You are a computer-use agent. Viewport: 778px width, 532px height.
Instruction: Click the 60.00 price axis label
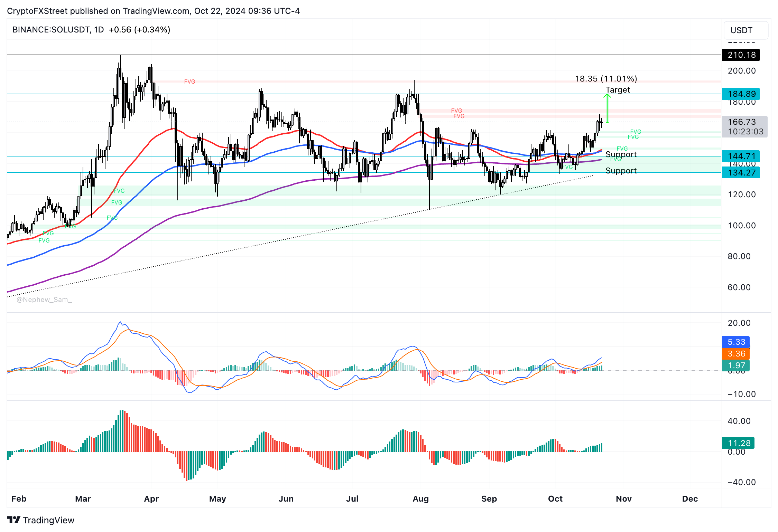click(x=739, y=287)
